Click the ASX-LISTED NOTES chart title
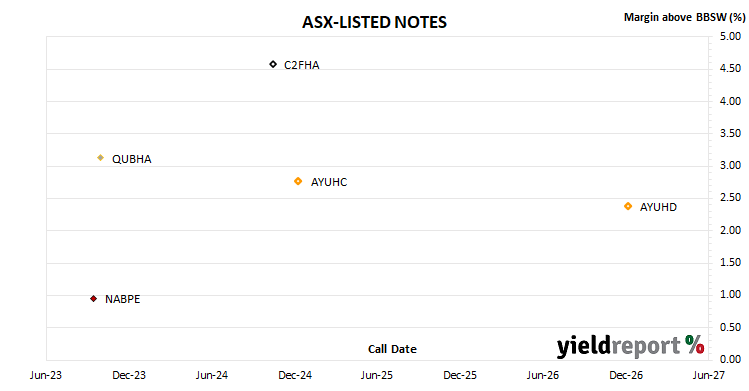Image resolution: width=749 pixels, height=391 pixels. pos(374,22)
